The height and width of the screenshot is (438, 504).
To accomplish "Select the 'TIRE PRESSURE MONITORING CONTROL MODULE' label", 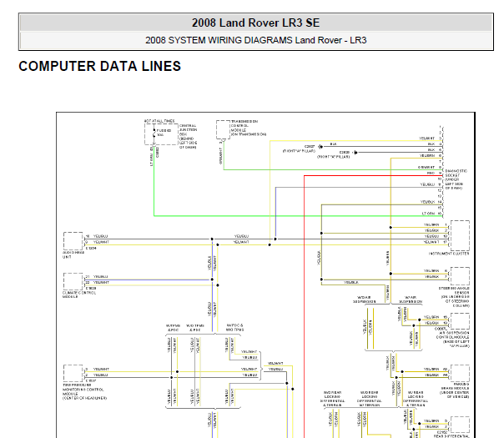I will [84, 391].
